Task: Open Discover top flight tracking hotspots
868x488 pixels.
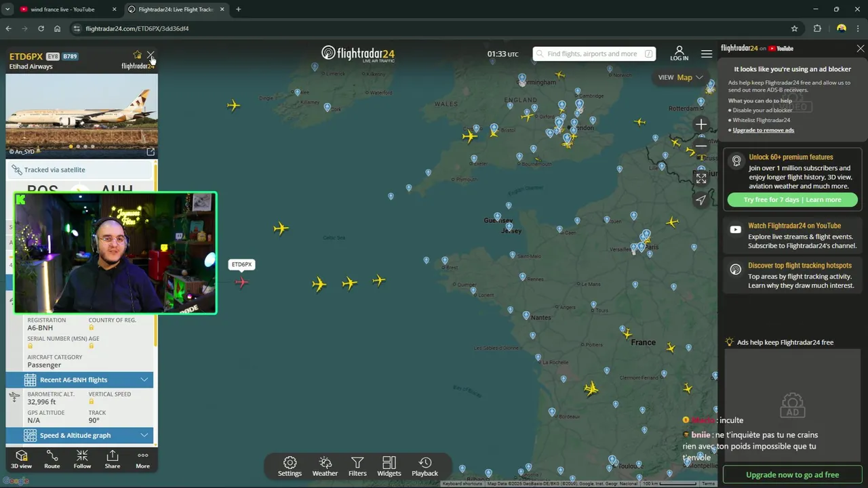Action: (x=793, y=276)
